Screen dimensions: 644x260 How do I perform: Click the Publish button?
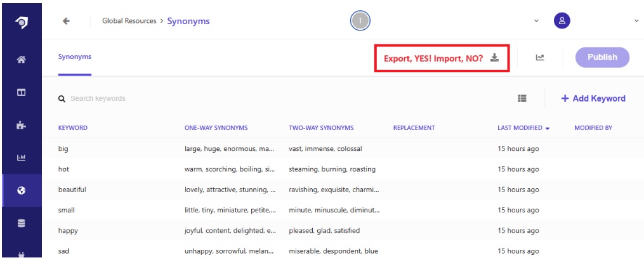[x=603, y=58]
